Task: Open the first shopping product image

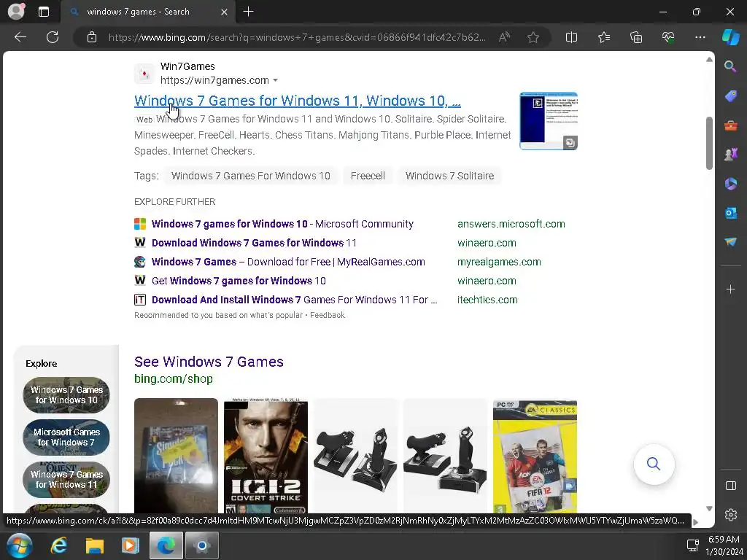Action: [x=176, y=456]
